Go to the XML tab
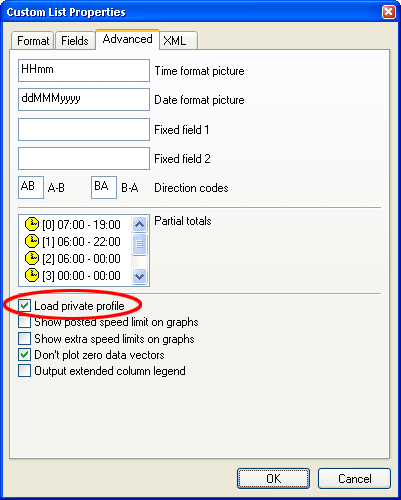 (178, 41)
